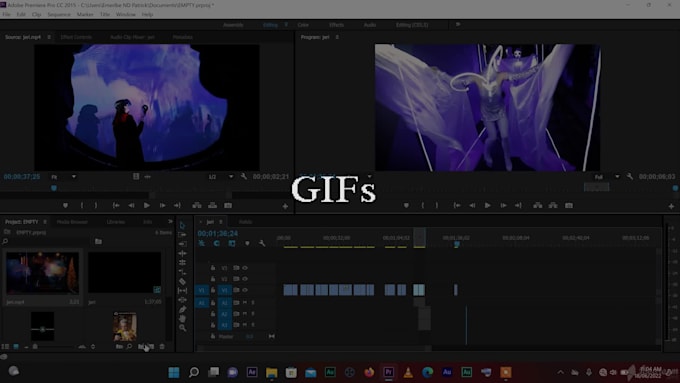This screenshot has width=680, height=383.
Task: Mute audio track A1
Action: (x=245, y=302)
